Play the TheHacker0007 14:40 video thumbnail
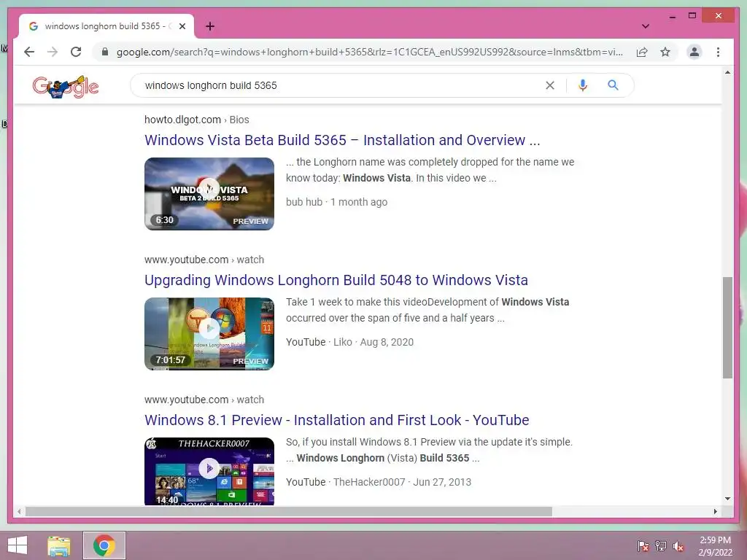This screenshot has width=747, height=560. coord(209,472)
